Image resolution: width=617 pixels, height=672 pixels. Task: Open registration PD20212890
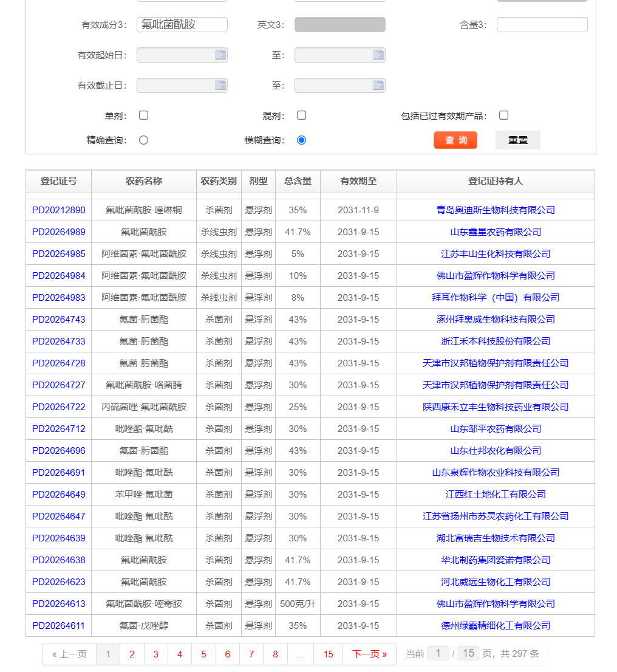point(59,210)
